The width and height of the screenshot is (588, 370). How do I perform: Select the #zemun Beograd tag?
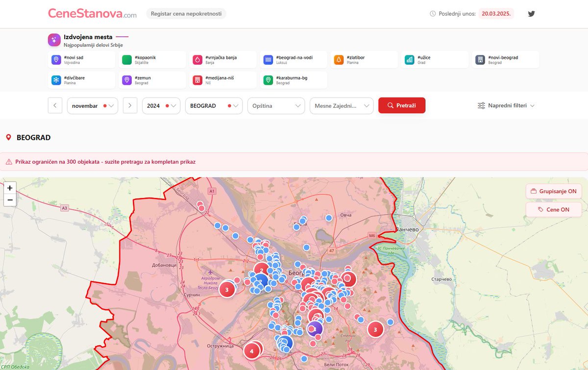click(x=153, y=80)
